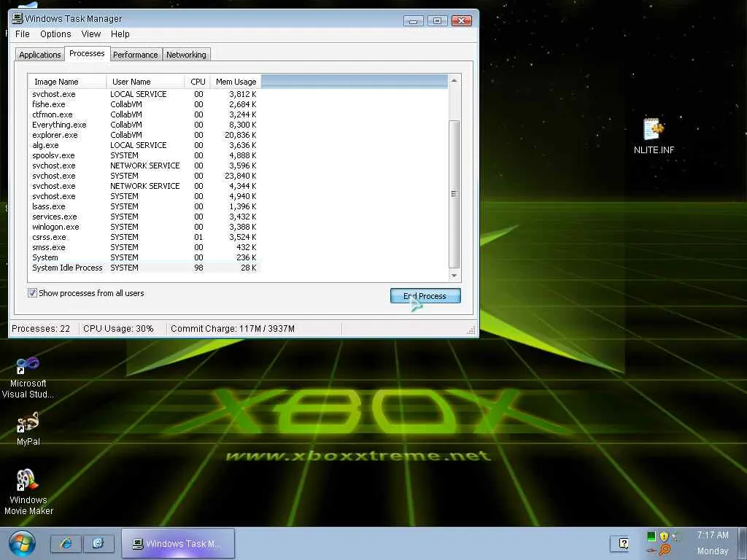Select the Processes tab
747x560 pixels.
point(87,53)
